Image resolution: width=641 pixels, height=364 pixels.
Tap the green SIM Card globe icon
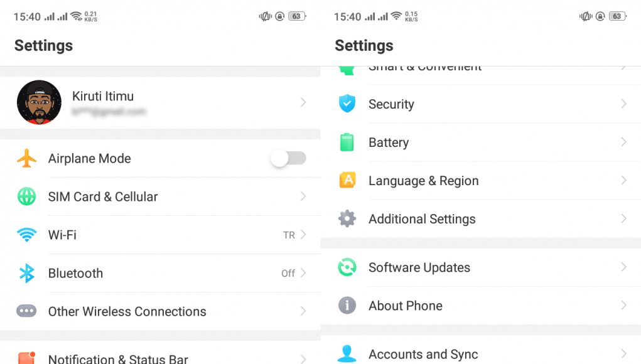point(26,197)
